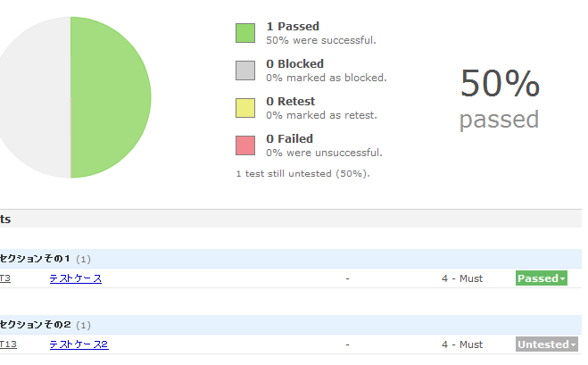
Task: Select the セクションその2 section header
Action: (35, 325)
